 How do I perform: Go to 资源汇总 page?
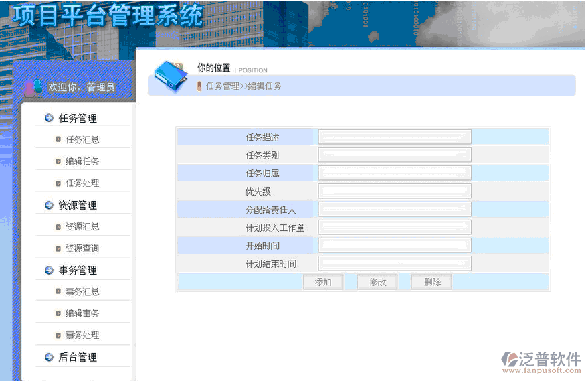pyautogui.click(x=82, y=227)
